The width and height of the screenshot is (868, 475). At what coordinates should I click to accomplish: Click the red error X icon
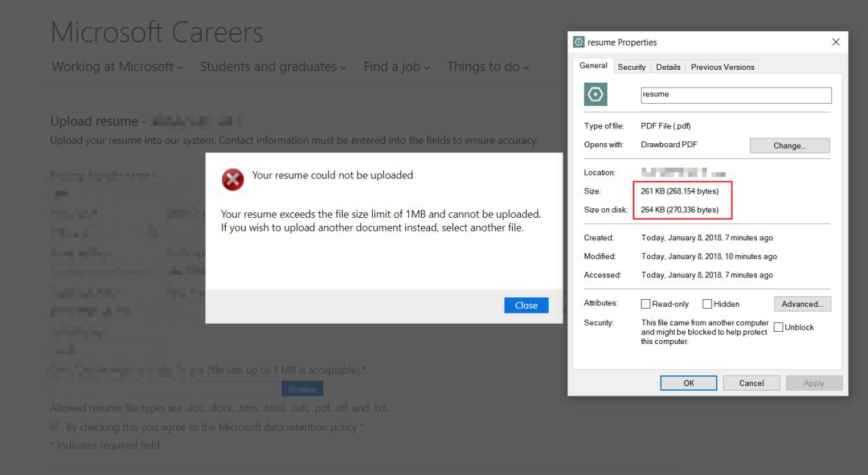click(x=233, y=179)
